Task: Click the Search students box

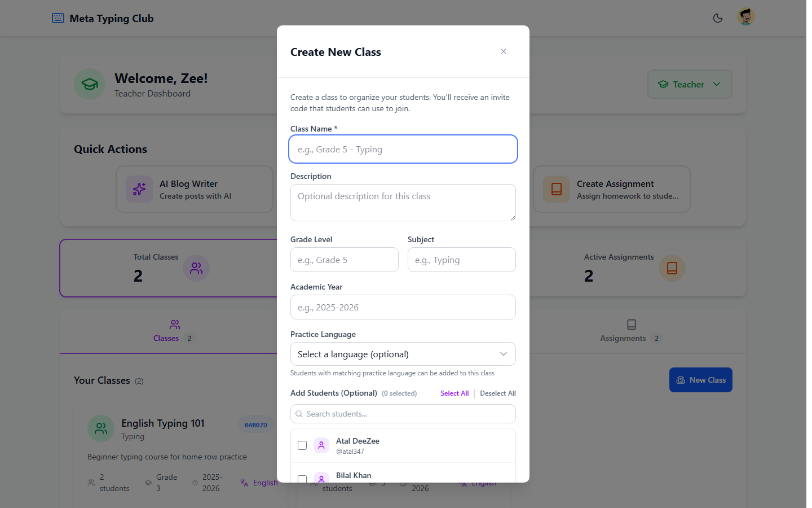Action: [x=403, y=414]
